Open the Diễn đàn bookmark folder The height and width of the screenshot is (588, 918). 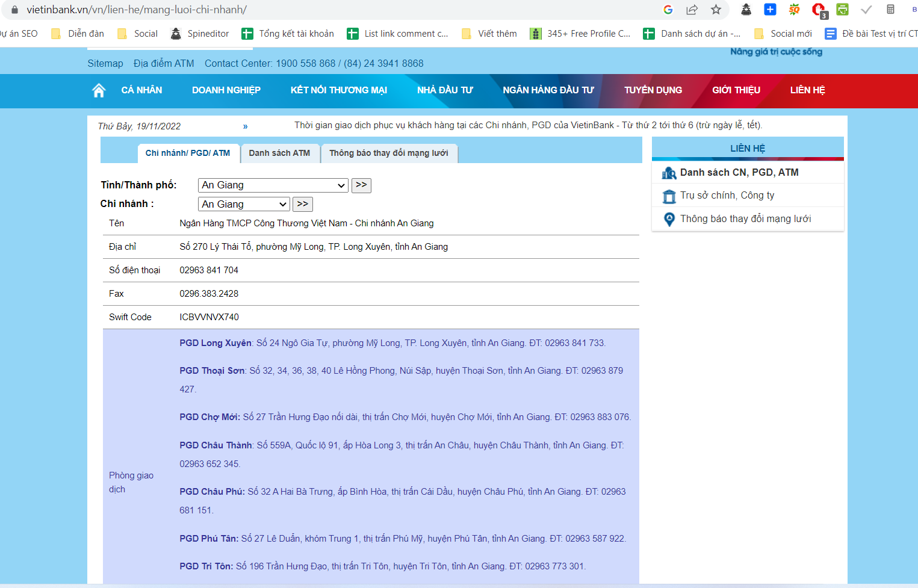click(78, 34)
